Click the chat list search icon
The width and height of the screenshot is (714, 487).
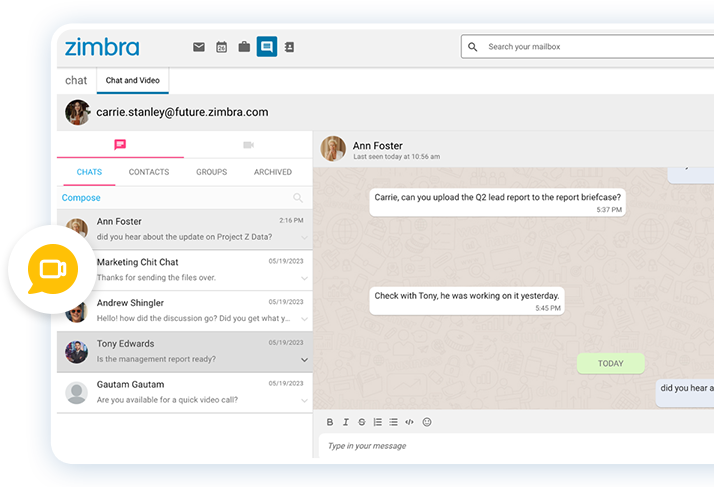coord(298,198)
